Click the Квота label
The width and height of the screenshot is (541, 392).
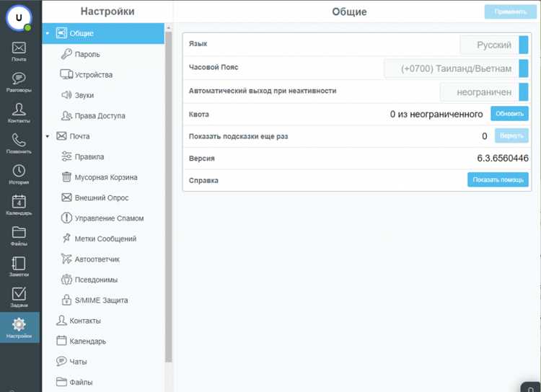[199, 115]
